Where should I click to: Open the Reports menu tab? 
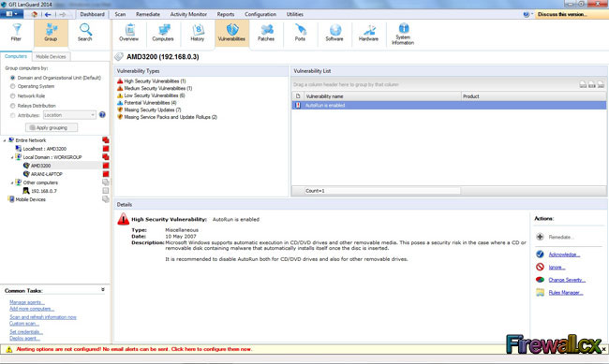(226, 14)
